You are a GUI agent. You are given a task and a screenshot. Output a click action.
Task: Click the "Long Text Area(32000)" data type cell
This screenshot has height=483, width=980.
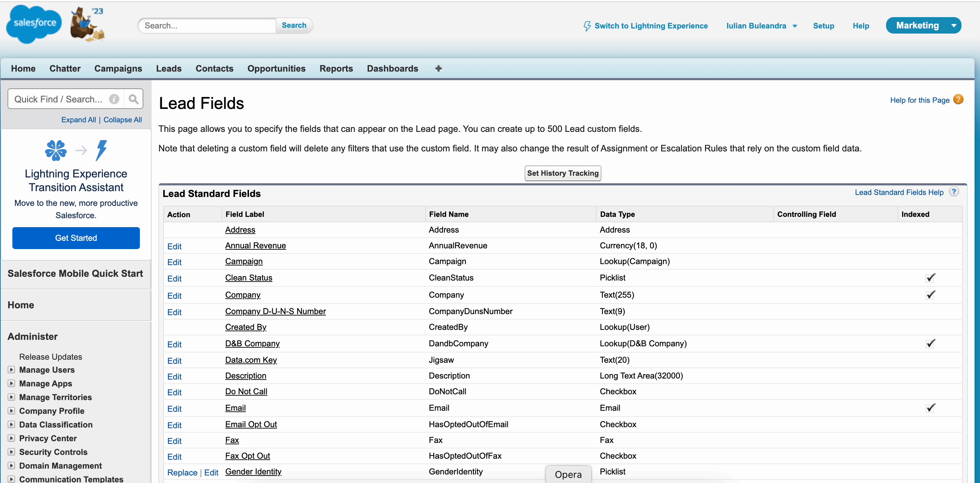641,375
